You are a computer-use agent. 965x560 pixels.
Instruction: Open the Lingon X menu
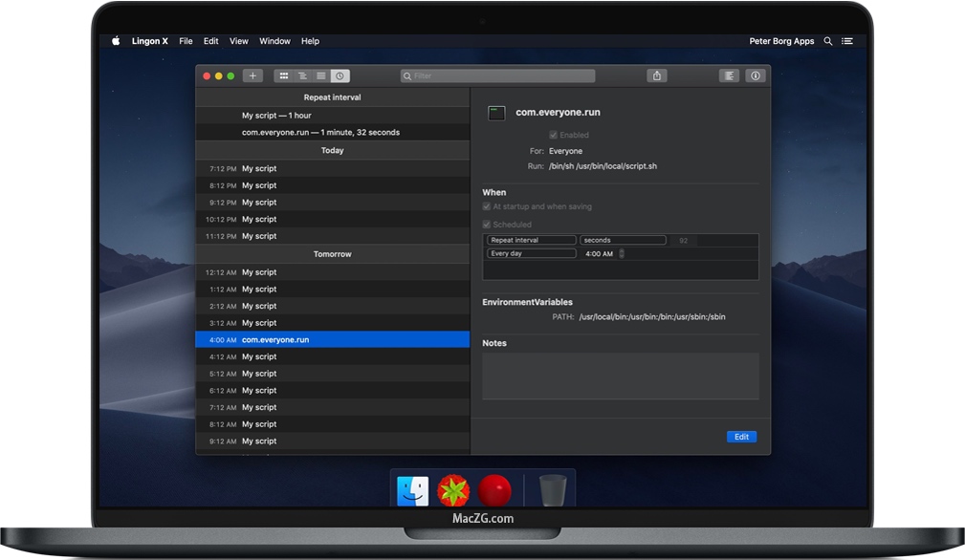(150, 41)
